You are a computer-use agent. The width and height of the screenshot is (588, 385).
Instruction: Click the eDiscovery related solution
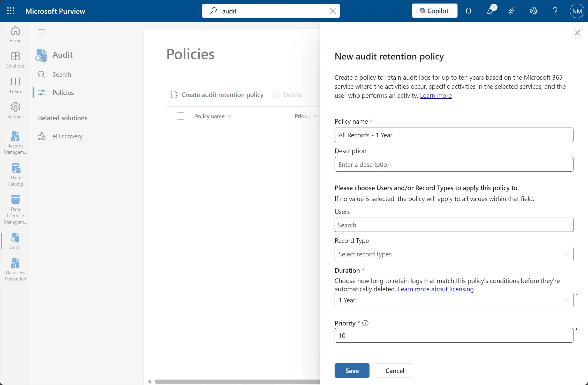pyautogui.click(x=67, y=136)
